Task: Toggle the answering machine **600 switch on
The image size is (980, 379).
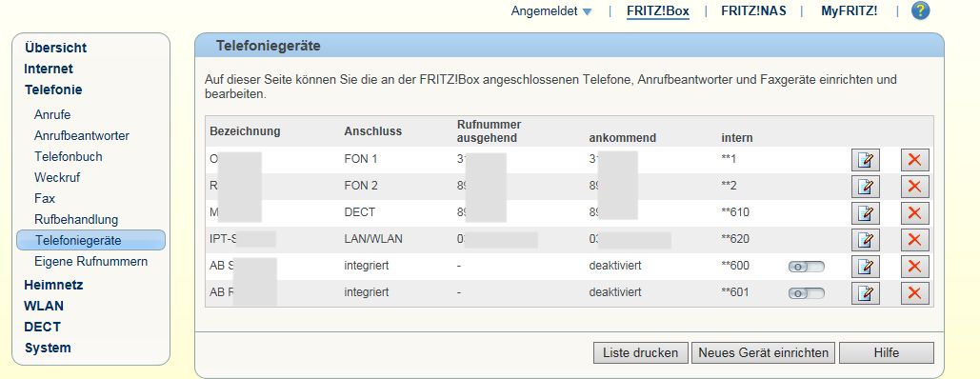Action: 807,267
